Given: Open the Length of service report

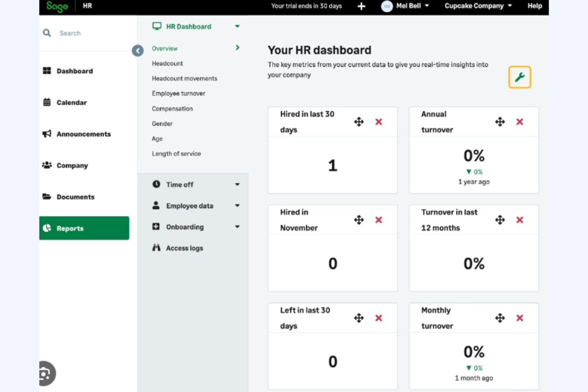Looking at the screenshot, I should pos(176,154).
